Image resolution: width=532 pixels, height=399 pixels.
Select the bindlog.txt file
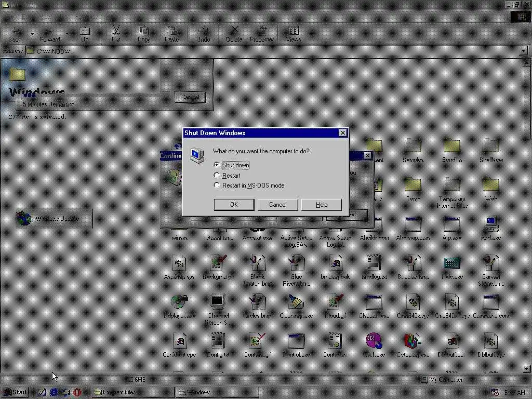(x=374, y=268)
